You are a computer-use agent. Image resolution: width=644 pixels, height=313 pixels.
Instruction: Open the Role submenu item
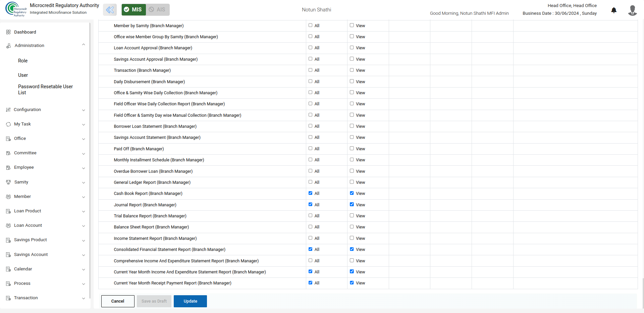[x=23, y=61]
